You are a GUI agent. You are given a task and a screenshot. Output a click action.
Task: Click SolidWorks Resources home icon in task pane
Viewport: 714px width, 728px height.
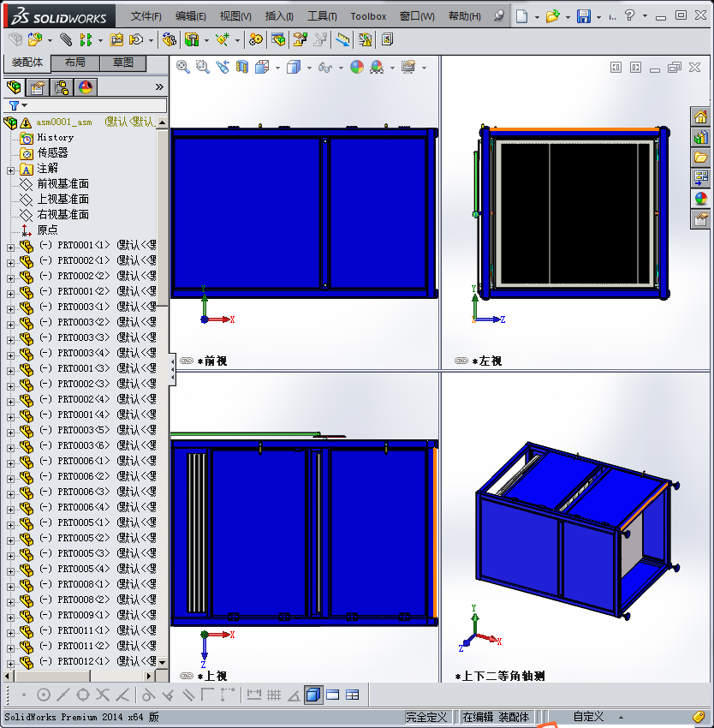coord(700,117)
